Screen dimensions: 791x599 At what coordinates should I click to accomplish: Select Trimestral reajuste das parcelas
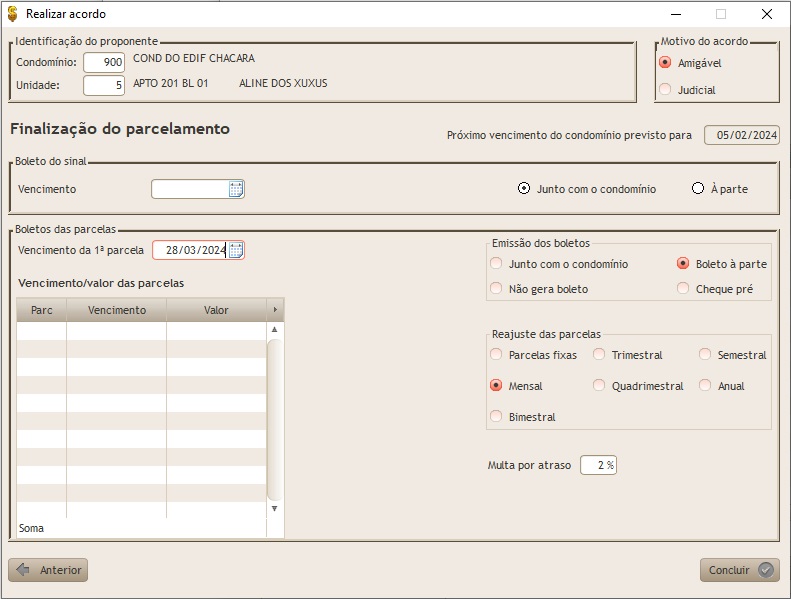click(600, 355)
